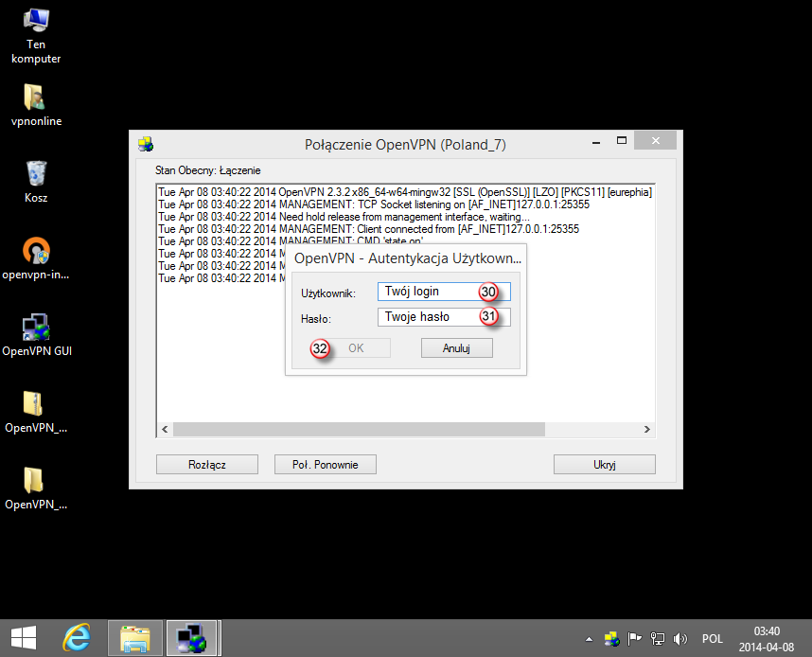Select the bottom OpenVPN_... folder icon

click(36, 488)
